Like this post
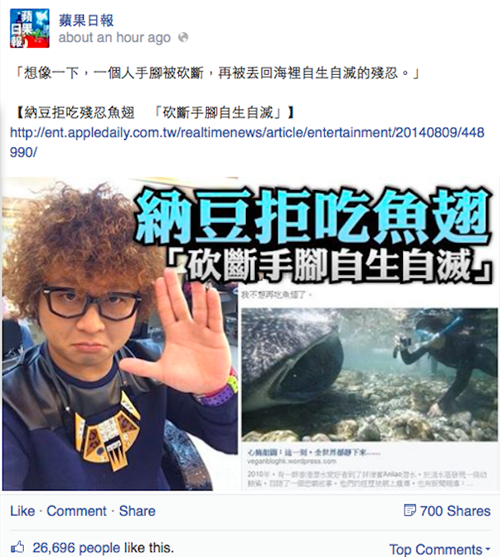500x557 pixels. [22, 511]
